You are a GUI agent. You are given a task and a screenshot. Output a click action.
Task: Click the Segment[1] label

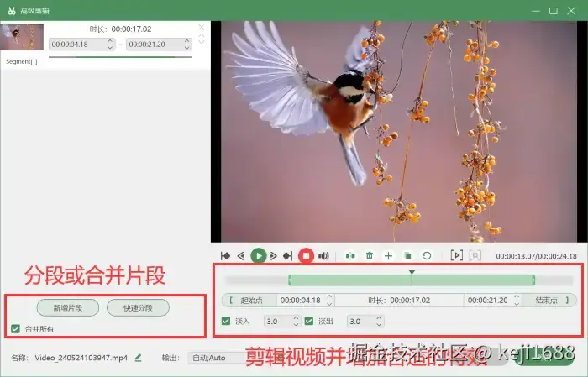(x=22, y=61)
